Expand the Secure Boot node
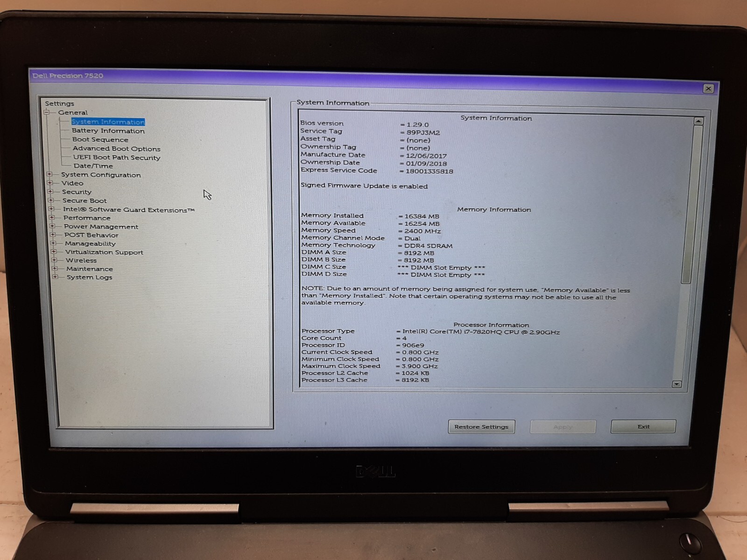This screenshot has width=747, height=560. click(x=51, y=200)
